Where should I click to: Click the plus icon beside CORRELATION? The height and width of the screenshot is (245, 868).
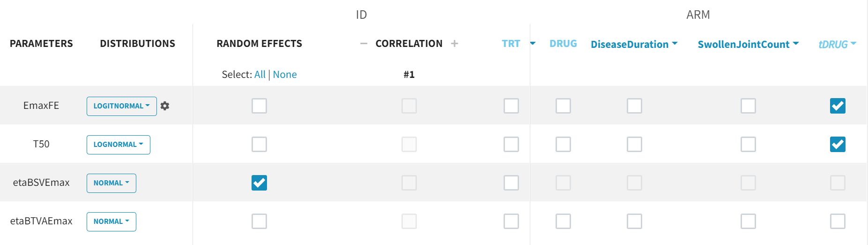pos(454,44)
